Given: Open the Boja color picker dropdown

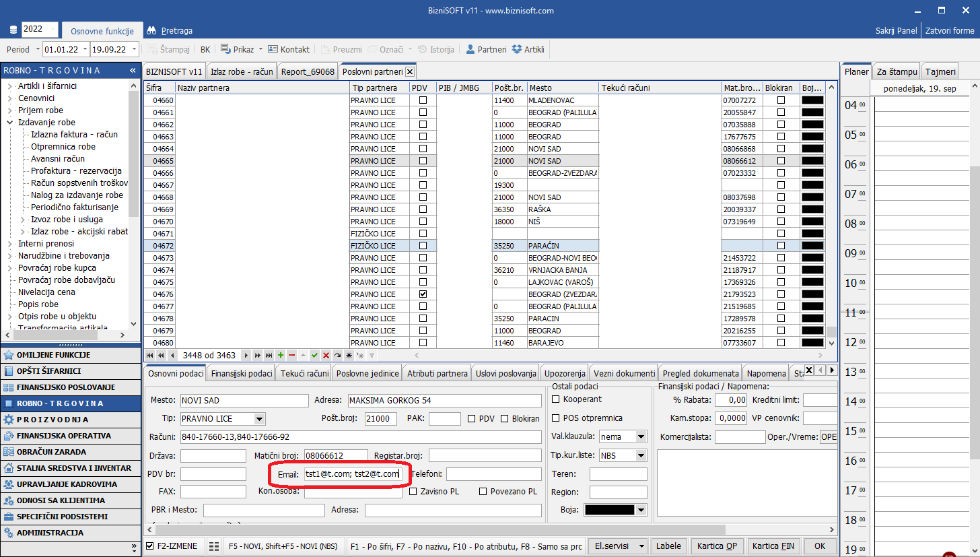Looking at the screenshot, I should point(640,510).
